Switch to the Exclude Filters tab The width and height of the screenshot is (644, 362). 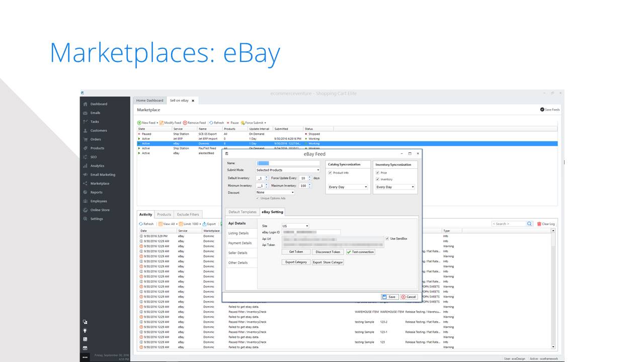pos(188,215)
